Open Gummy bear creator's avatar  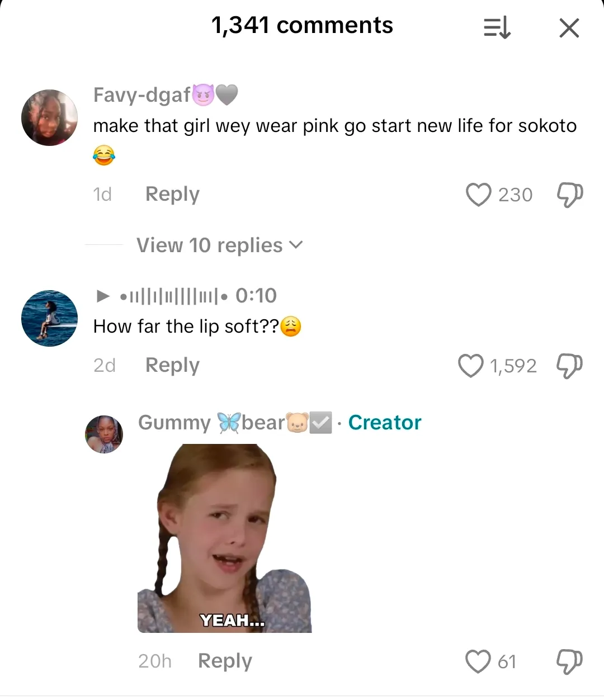pyautogui.click(x=103, y=434)
